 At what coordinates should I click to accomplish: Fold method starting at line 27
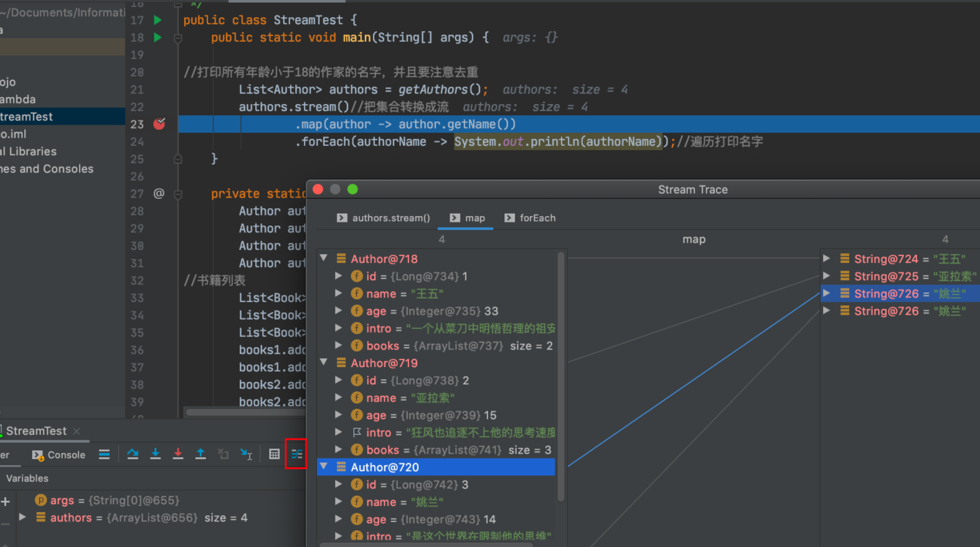tap(178, 194)
